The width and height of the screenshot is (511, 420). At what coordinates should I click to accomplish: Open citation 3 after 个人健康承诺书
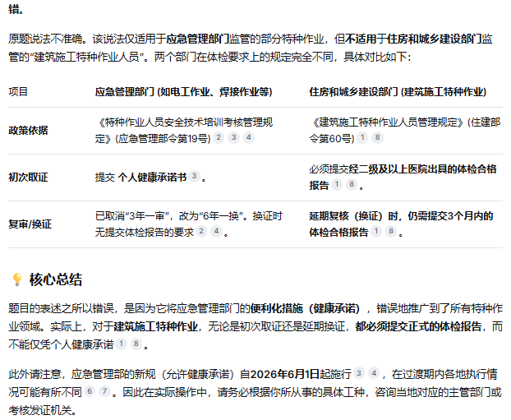click(194, 177)
